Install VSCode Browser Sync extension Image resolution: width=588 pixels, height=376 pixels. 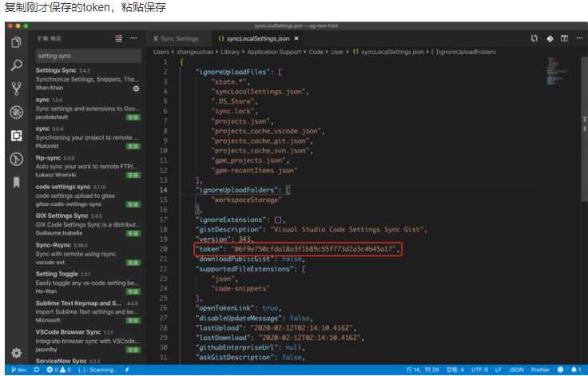133,350
